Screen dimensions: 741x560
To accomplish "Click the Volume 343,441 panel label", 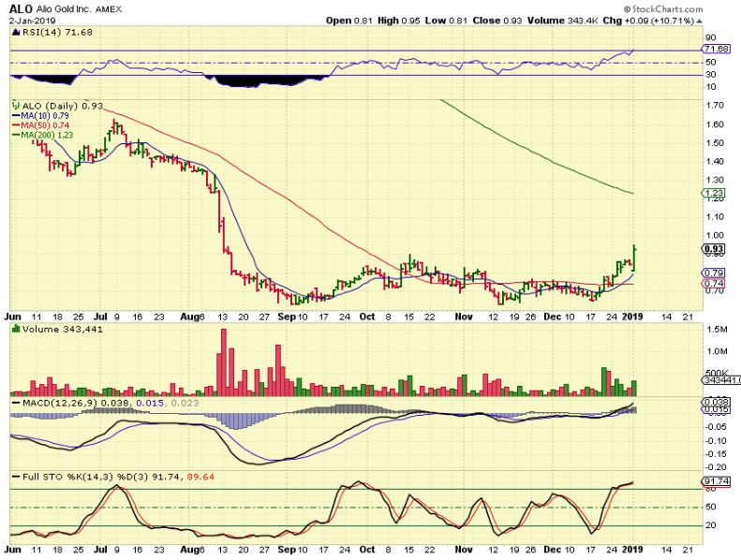I will (62, 330).
